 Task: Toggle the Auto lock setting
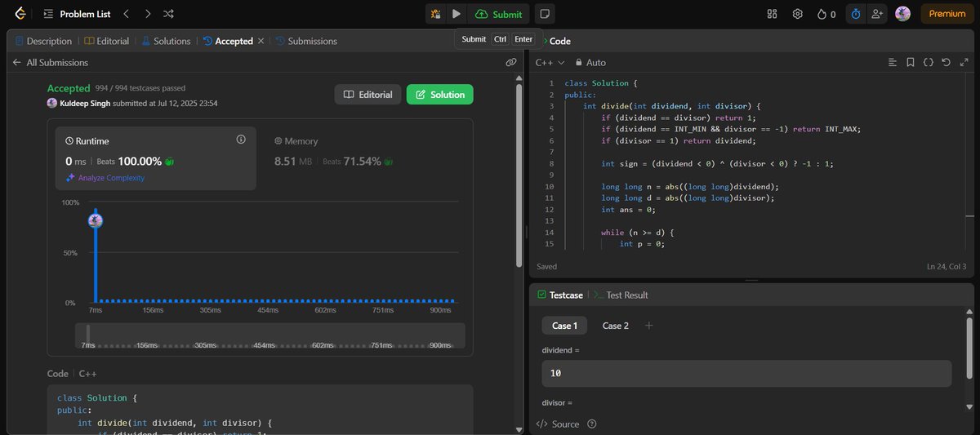pos(590,62)
